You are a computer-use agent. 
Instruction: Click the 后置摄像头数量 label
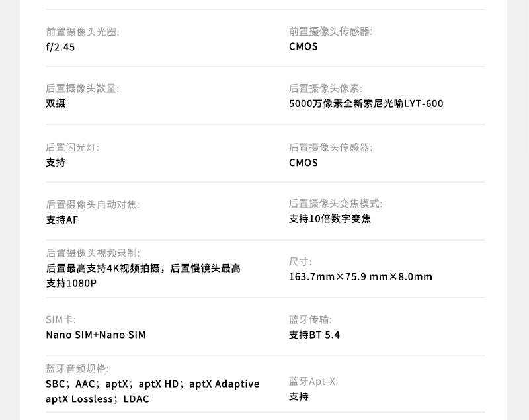click(83, 88)
